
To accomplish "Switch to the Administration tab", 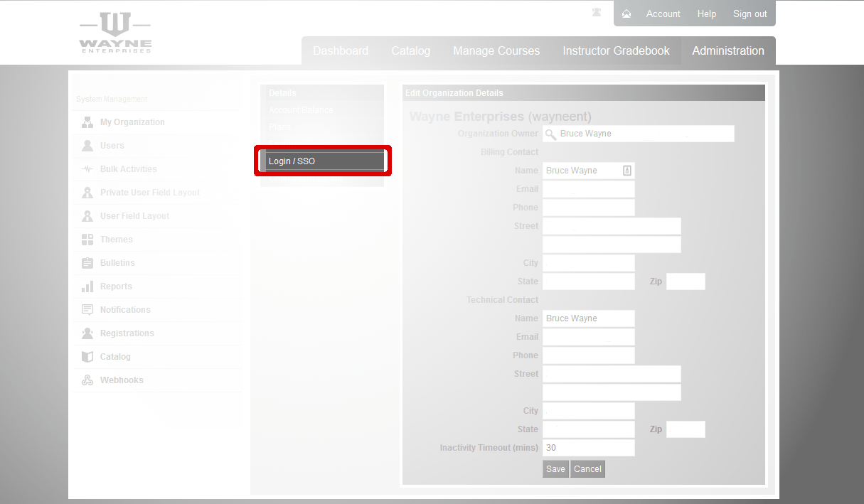I will point(727,50).
